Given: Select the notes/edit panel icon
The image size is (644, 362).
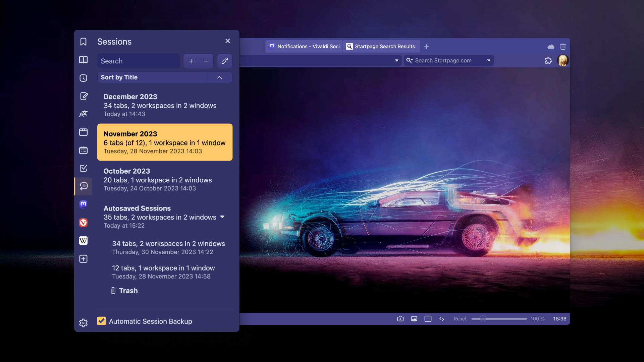Looking at the screenshot, I should [x=83, y=96].
